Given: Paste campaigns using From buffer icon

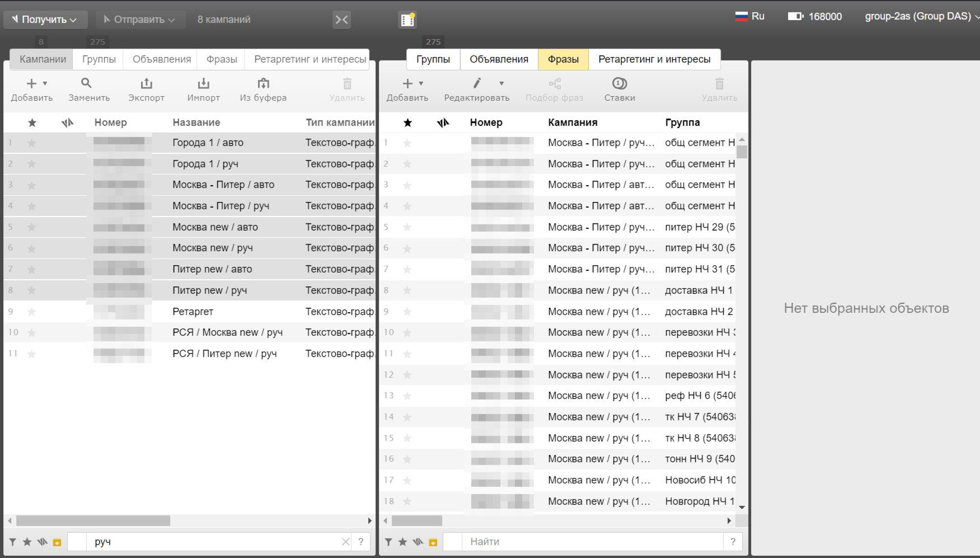Looking at the screenshot, I should pos(263,84).
